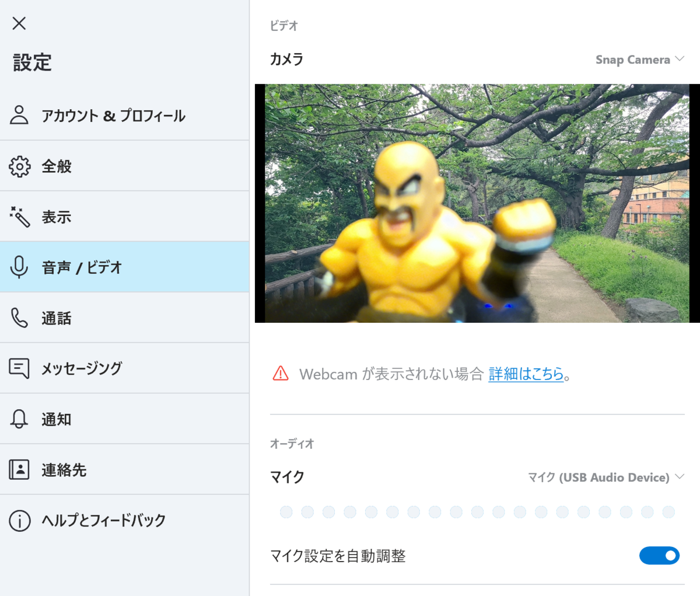Expand the カメラ device chevron
This screenshot has width=700, height=596.
pos(679,59)
